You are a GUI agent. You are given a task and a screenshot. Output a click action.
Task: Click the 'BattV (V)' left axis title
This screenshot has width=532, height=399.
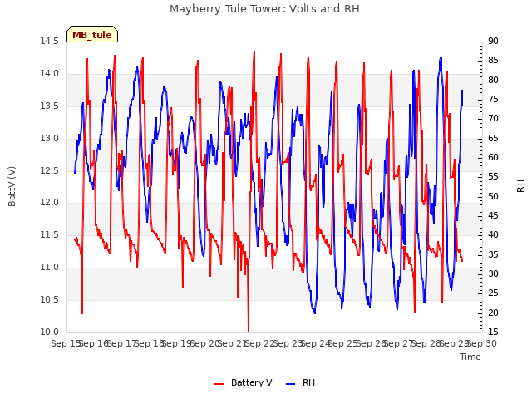tap(12, 186)
